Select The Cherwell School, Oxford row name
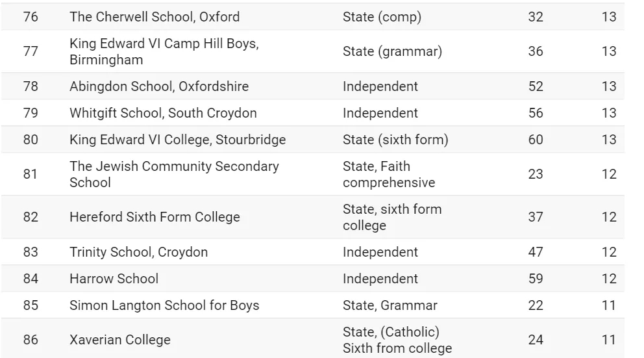This screenshot has height=358, width=644. click(x=155, y=17)
